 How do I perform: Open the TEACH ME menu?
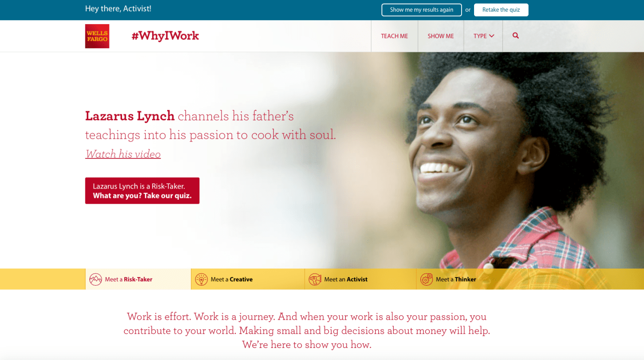[394, 36]
